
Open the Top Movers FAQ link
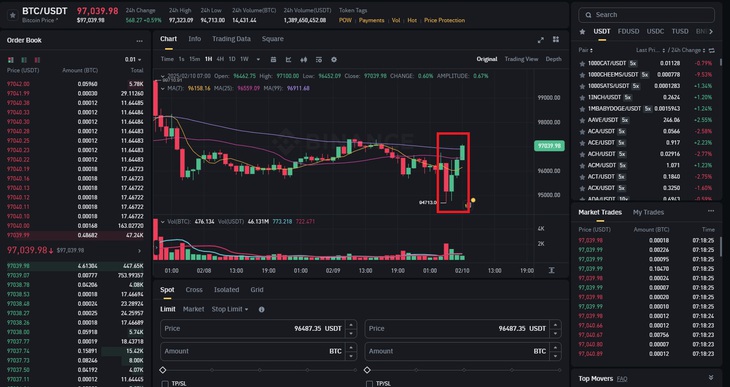pyautogui.click(x=622, y=379)
